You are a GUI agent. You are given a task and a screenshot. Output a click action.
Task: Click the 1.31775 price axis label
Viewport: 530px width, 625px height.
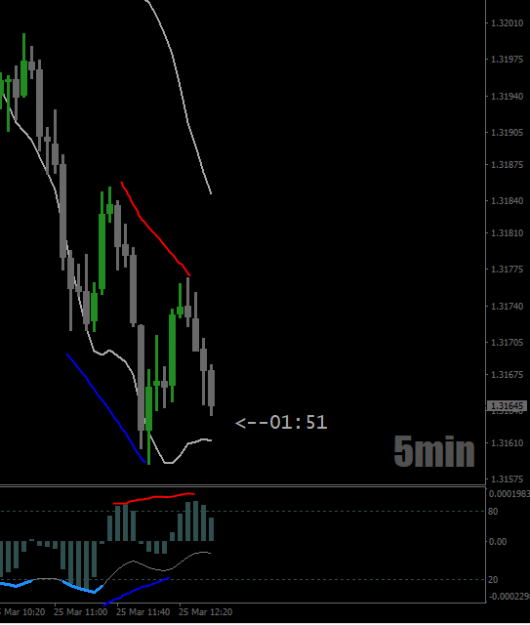(x=507, y=269)
